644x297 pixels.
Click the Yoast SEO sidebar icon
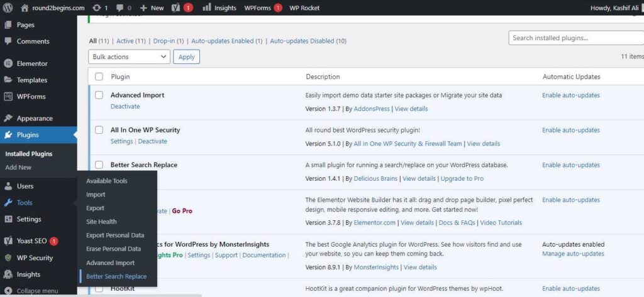[8, 240]
